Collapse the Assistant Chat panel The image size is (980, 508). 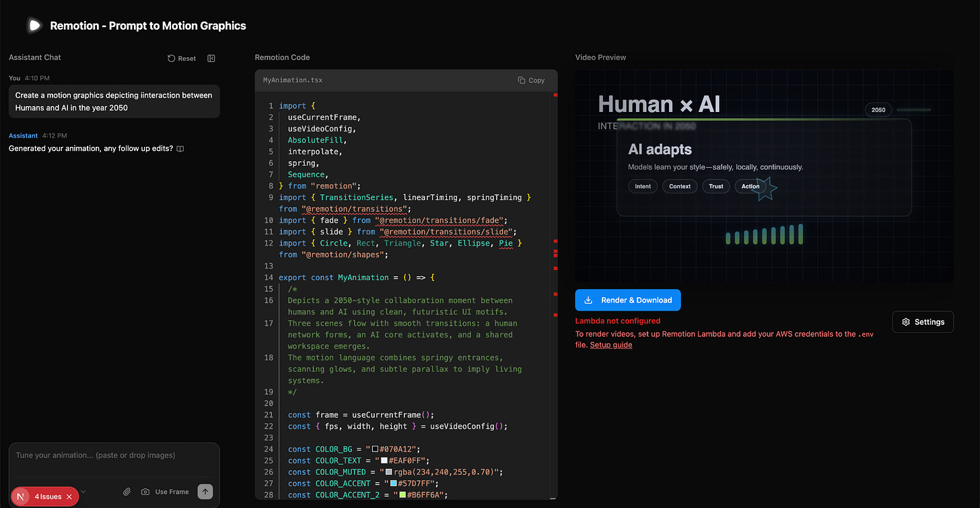click(211, 59)
